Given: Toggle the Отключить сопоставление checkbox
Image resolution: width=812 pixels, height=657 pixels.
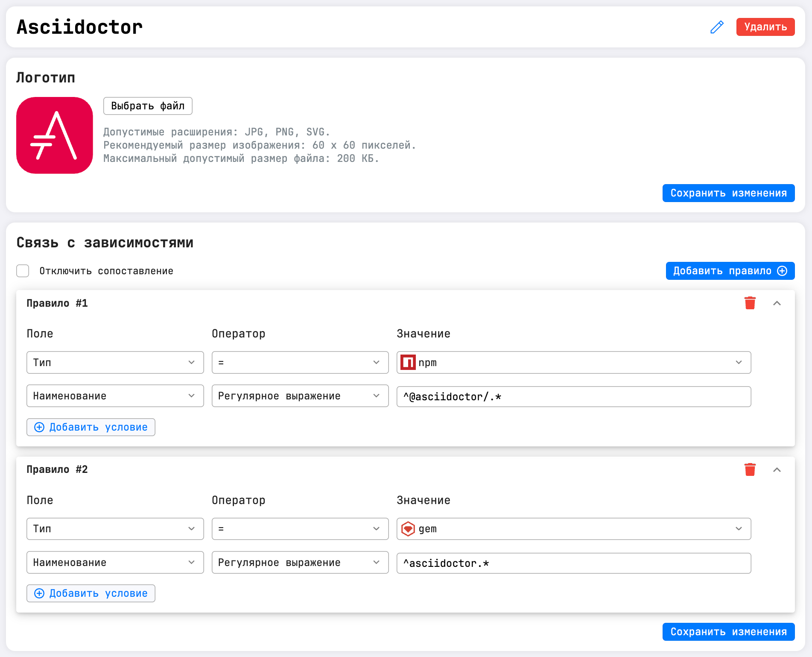Looking at the screenshot, I should click(23, 271).
